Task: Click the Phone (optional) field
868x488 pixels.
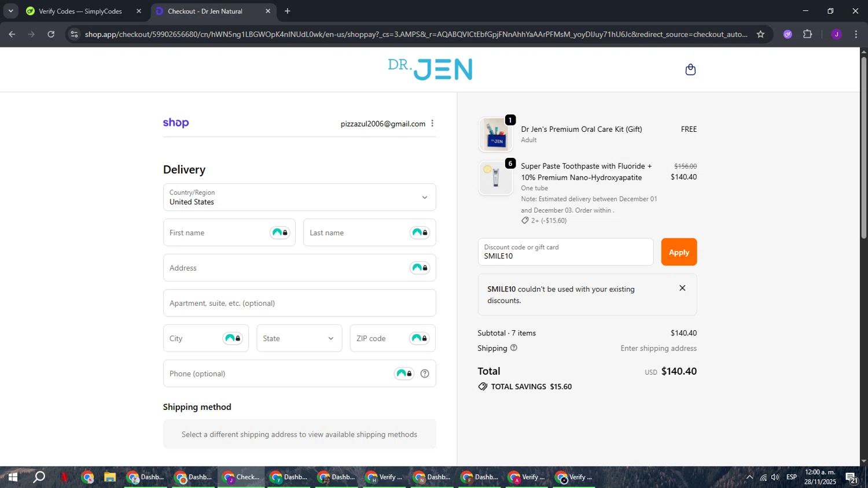Action: point(299,374)
